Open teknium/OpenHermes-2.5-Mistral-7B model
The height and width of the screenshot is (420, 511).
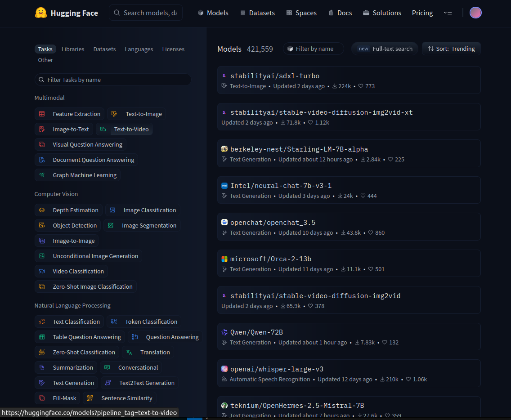349,407
